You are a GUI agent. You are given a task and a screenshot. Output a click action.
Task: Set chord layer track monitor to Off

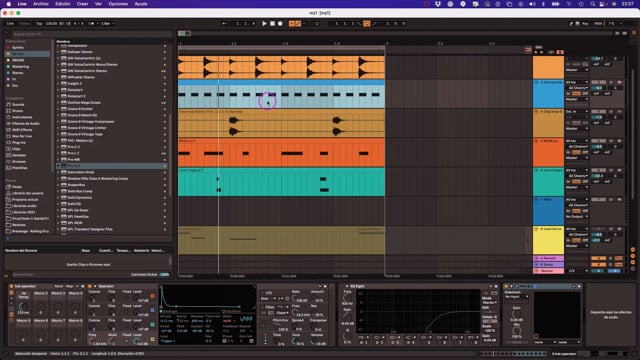pos(585,181)
